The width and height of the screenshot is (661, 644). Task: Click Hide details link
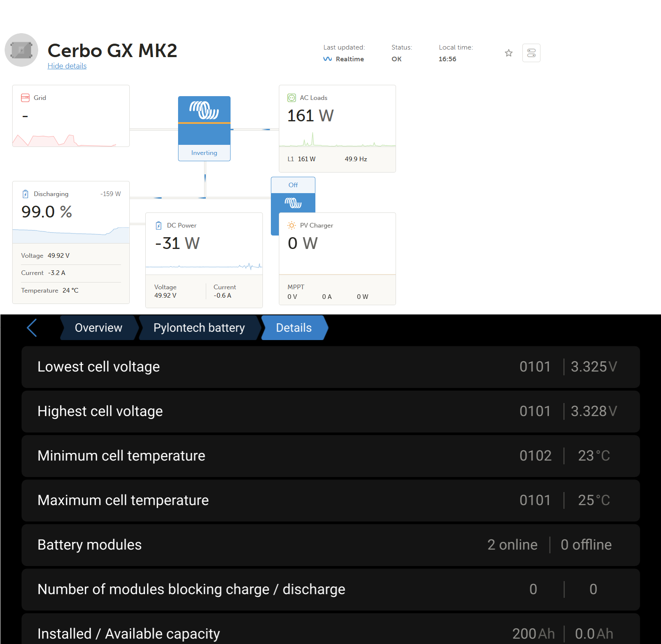[x=67, y=66]
